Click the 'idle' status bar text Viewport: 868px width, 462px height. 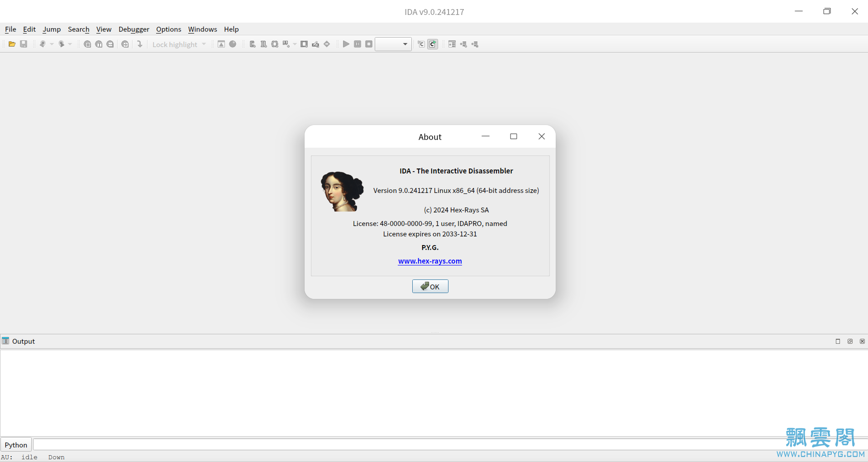[29, 457]
